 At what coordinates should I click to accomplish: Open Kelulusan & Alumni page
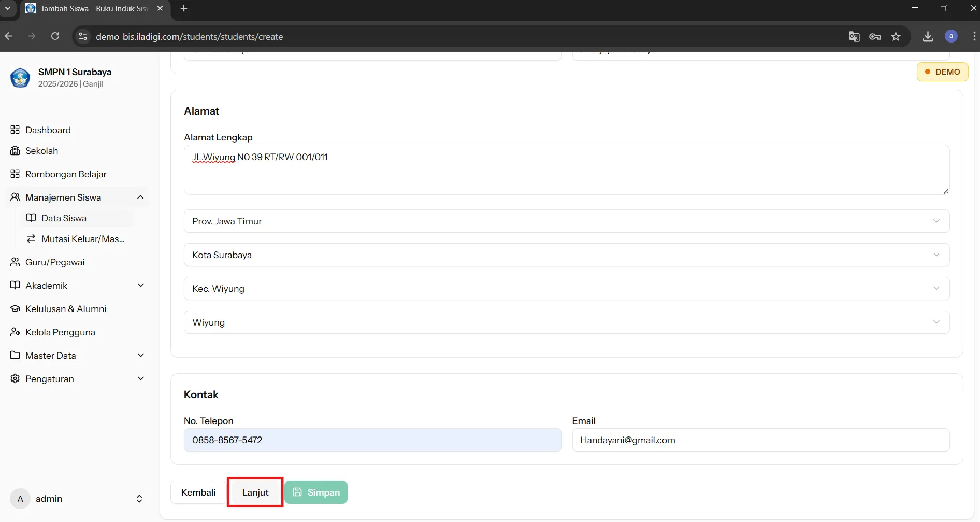[66, 309]
